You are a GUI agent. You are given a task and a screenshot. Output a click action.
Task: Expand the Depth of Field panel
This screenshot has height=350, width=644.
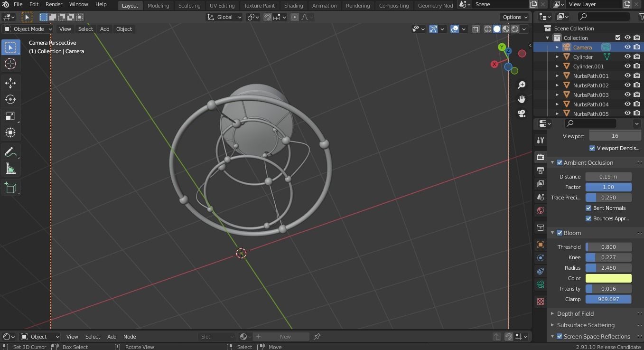575,313
